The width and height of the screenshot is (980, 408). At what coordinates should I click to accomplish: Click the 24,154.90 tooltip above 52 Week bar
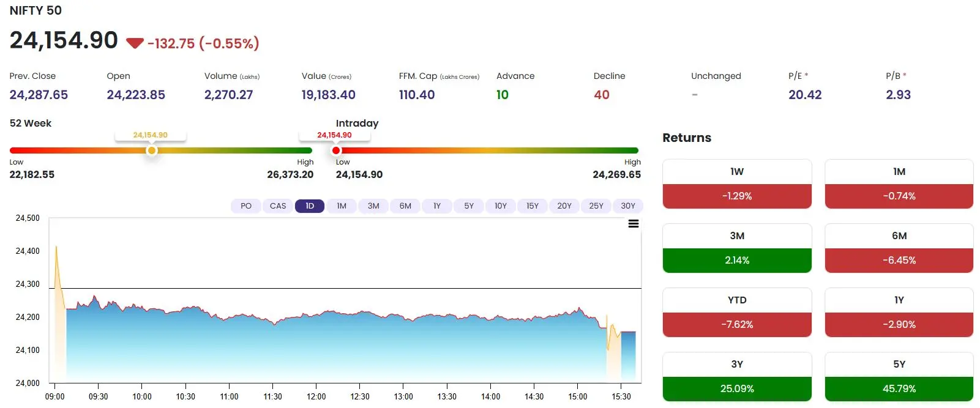pos(151,135)
